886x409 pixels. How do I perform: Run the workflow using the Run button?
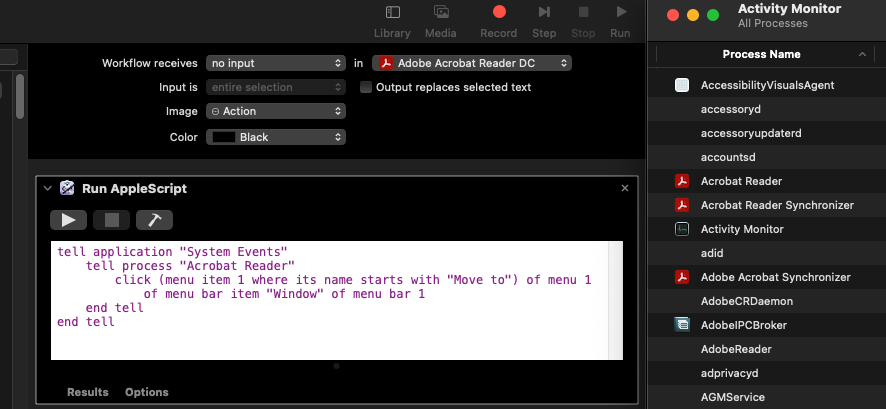pos(620,21)
